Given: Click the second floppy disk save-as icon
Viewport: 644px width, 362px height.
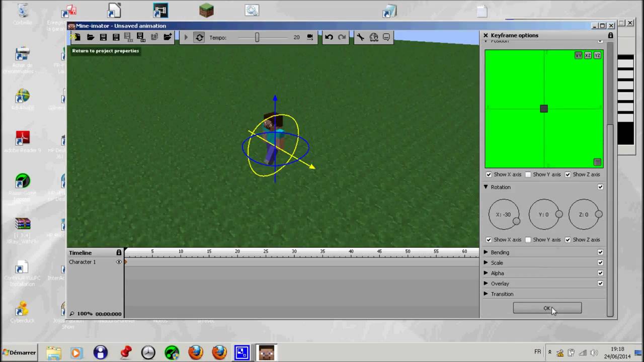Looking at the screenshot, I should click(116, 37).
